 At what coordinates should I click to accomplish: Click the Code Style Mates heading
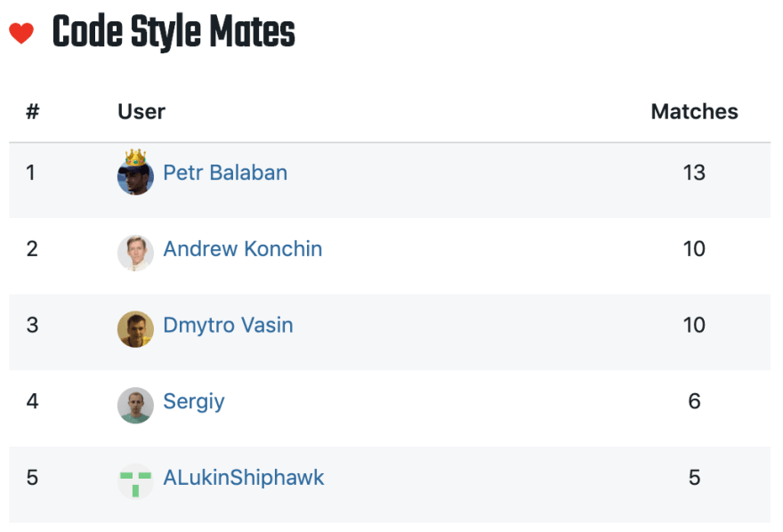pos(174,32)
